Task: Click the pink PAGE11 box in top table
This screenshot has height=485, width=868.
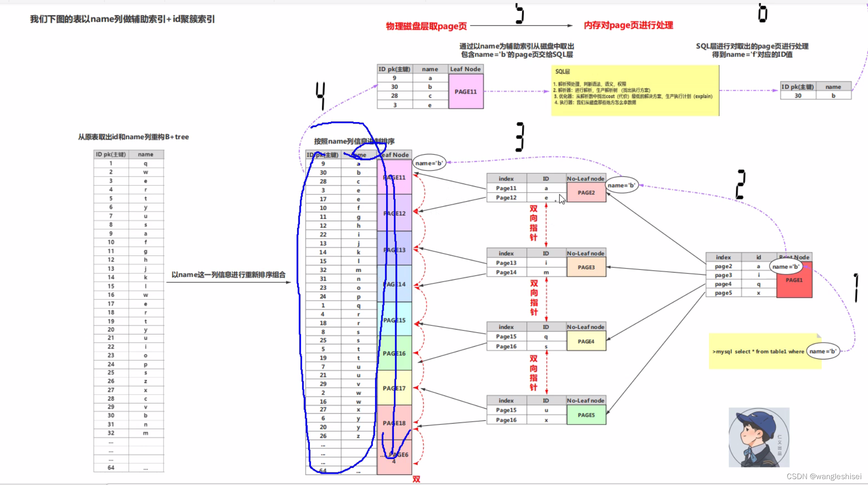Action: pos(466,91)
